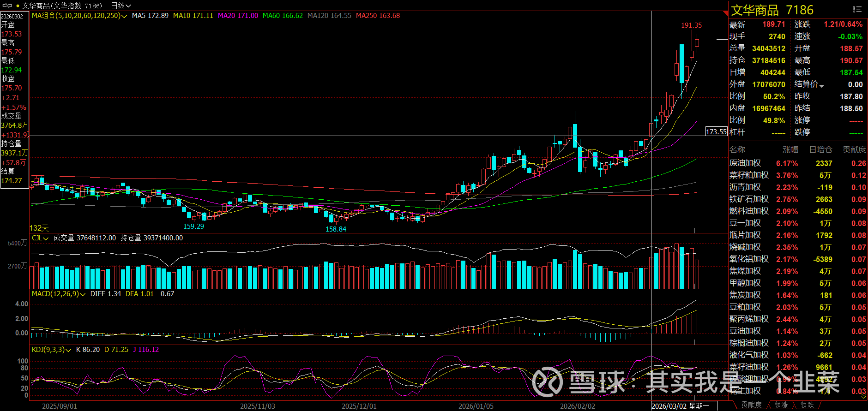
Task: Click the 涨跌 value 1.21/0.64%
Action: click(843, 24)
